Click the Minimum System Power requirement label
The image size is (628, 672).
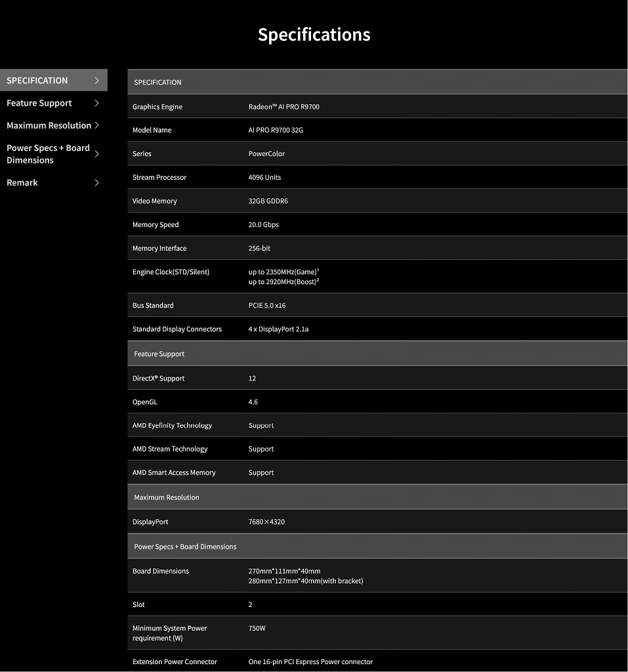170,633
